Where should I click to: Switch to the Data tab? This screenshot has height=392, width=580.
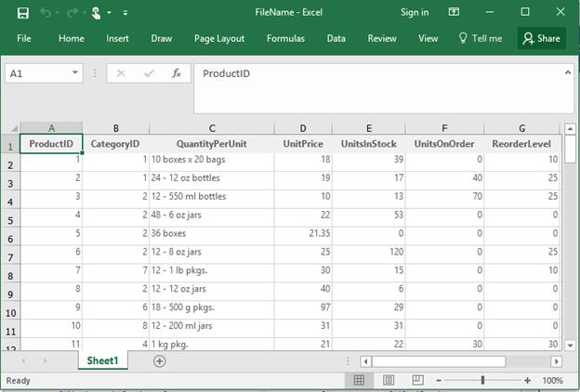coord(336,38)
